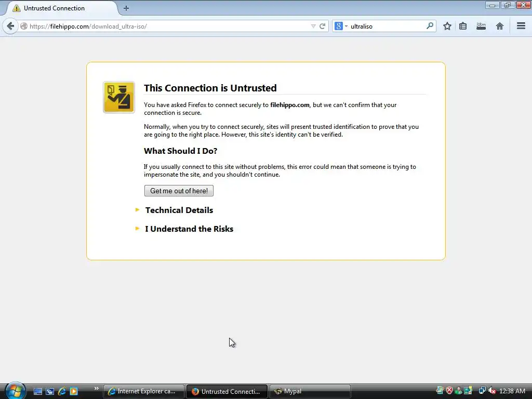This screenshot has width=532, height=399.
Task: Open a new tab with plus button
Action: pos(126,8)
